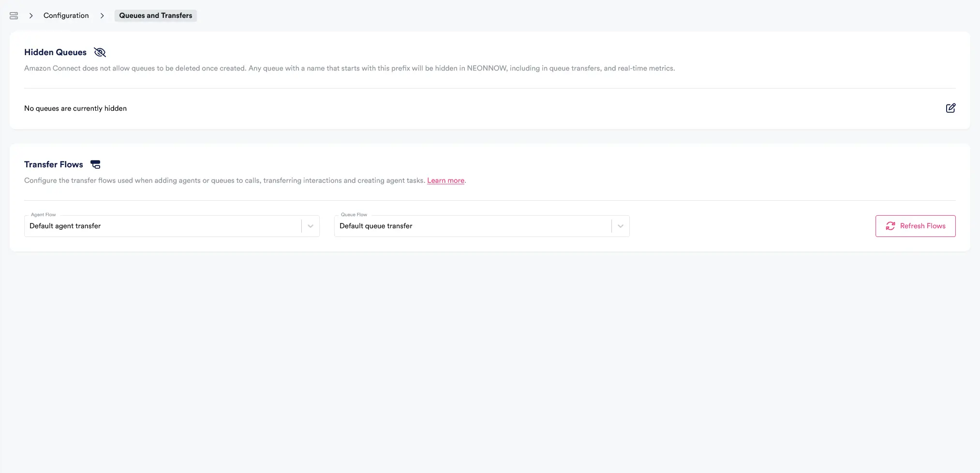Screen dimensions: 980x473
Task: Open the Default agent transfer selector
Action: pos(163,226)
